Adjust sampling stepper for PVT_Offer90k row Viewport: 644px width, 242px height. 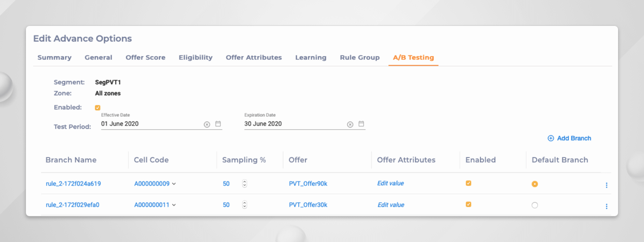[x=245, y=184]
